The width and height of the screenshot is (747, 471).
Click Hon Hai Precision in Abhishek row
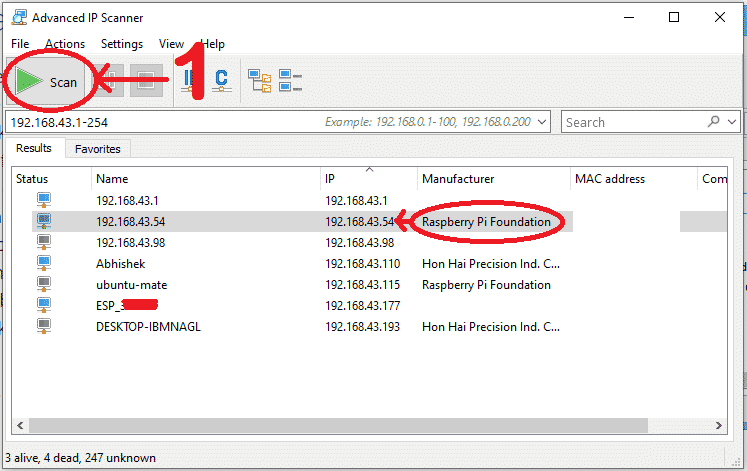click(491, 264)
